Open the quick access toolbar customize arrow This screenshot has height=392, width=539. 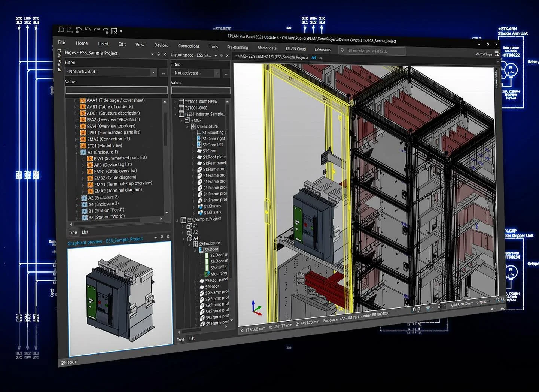coord(121,32)
